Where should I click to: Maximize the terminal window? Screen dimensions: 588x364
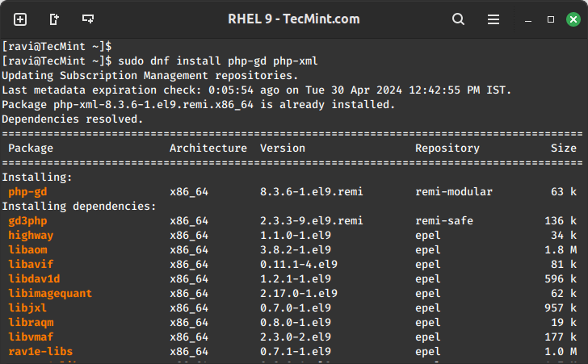(551, 19)
